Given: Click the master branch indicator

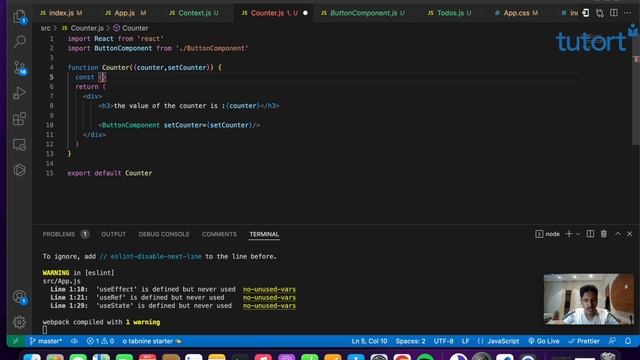Looking at the screenshot, I should pos(46,341).
